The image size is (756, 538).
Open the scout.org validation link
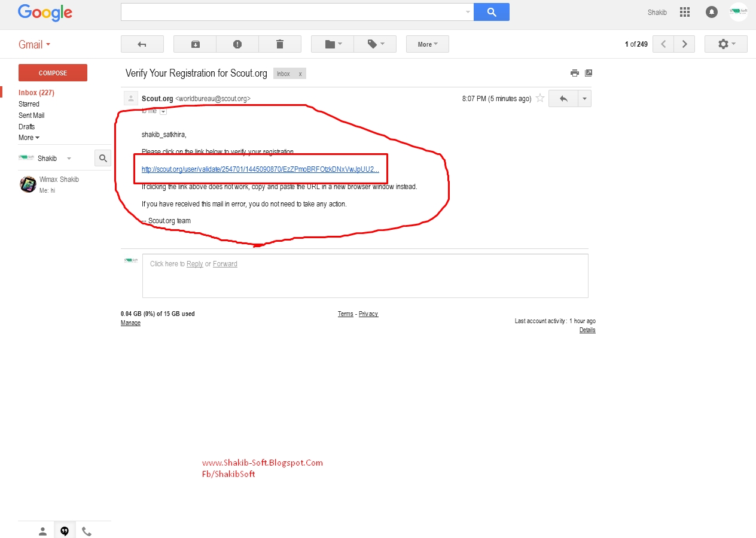pyautogui.click(x=260, y=169)
